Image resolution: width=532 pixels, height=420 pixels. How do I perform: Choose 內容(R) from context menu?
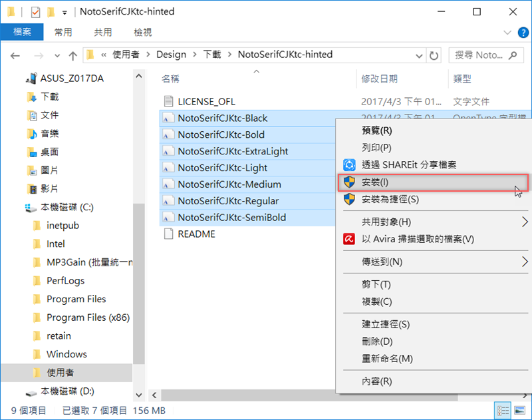[434, 381]
